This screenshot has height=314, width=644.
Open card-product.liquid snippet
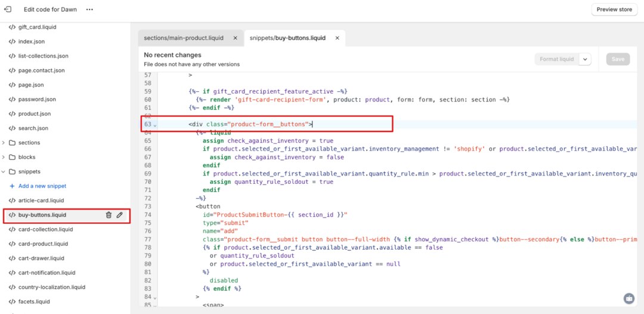coord(43,244)
